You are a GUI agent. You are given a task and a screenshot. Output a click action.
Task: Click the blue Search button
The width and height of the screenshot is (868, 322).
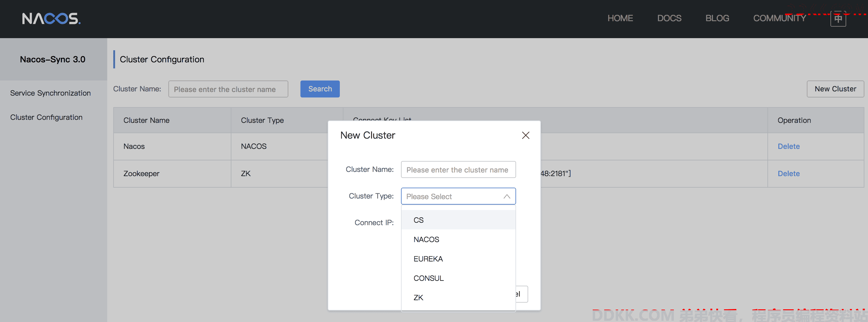(x=320, y=89)
